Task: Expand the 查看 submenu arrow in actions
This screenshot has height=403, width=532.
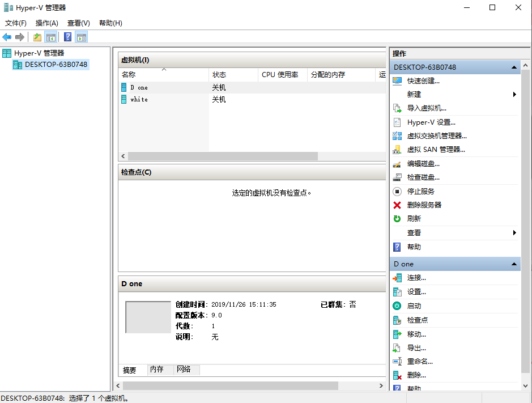Action: click(514, 232)
